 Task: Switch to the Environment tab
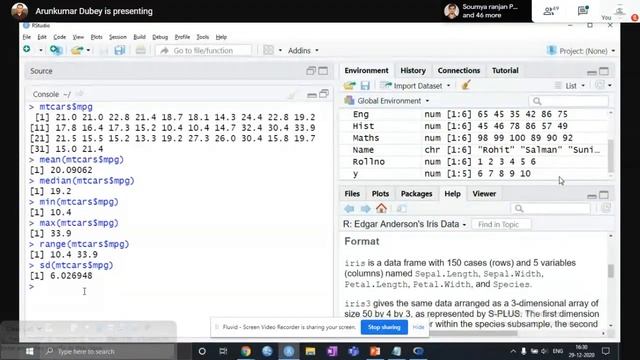pos(366,70)
